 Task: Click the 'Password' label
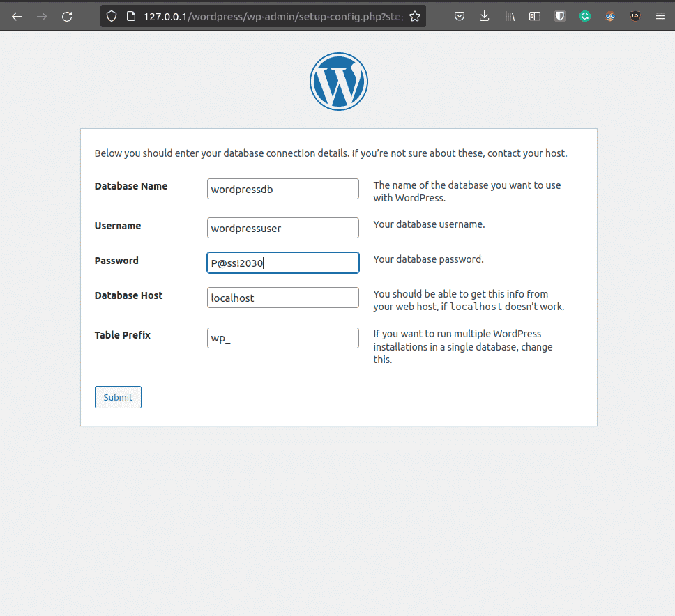(x=116, y=261)
